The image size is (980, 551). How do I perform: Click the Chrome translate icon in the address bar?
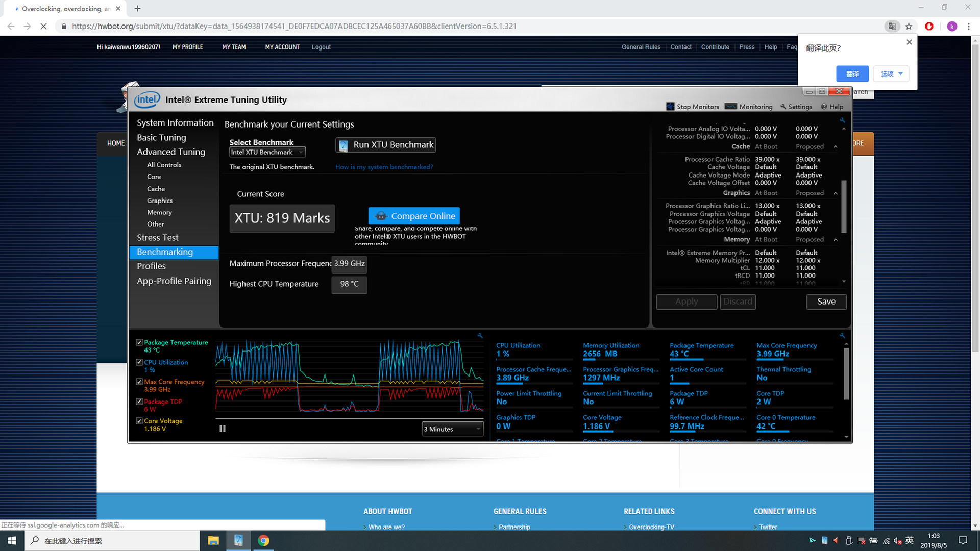coord(892,26)
